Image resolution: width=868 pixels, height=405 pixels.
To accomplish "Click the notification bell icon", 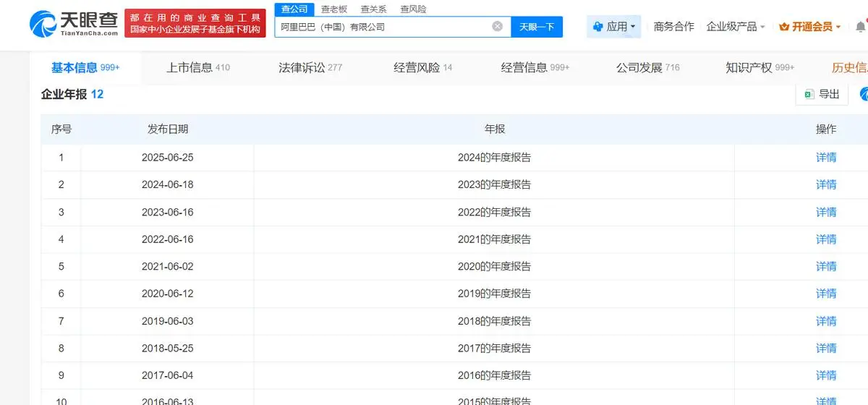I will click(x=860, y=26).
